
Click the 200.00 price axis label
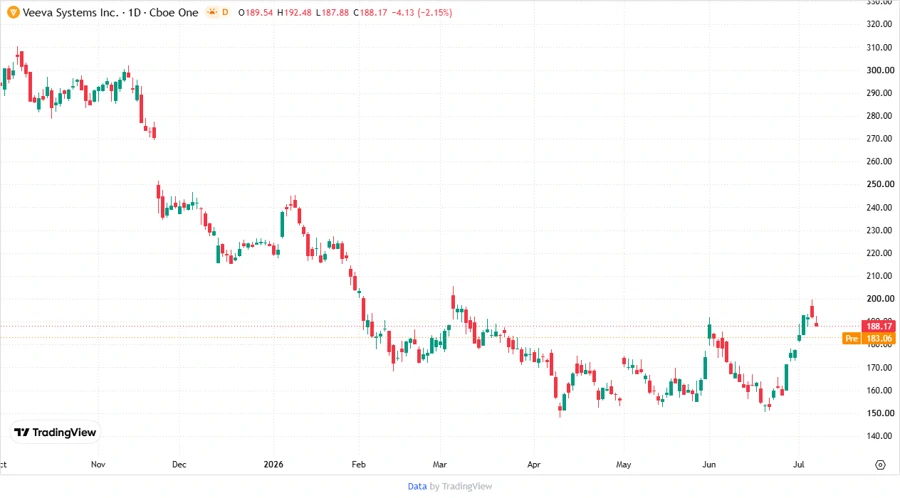click(x=880, y=299)
